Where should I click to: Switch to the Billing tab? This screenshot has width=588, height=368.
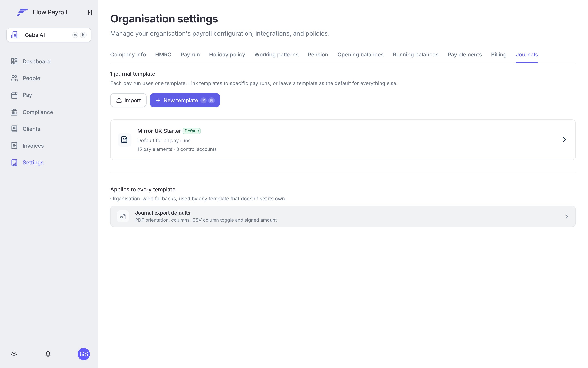click(x=499, y=55)
